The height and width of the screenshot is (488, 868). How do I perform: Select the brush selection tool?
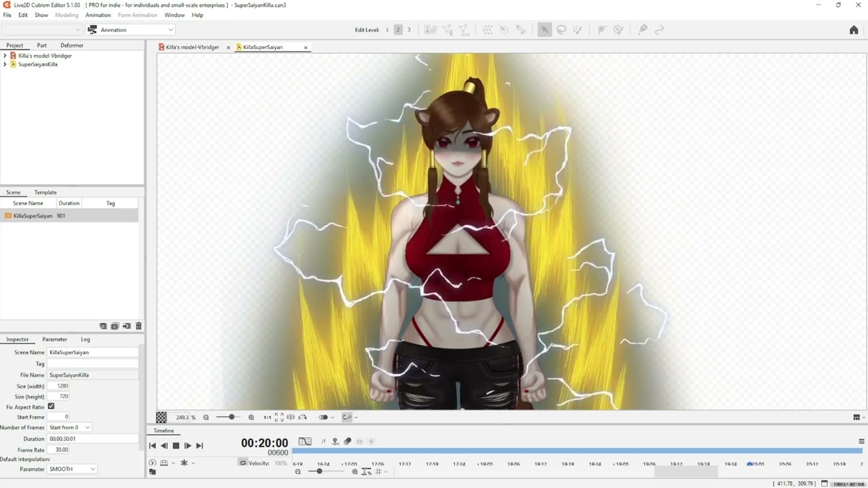578,30
